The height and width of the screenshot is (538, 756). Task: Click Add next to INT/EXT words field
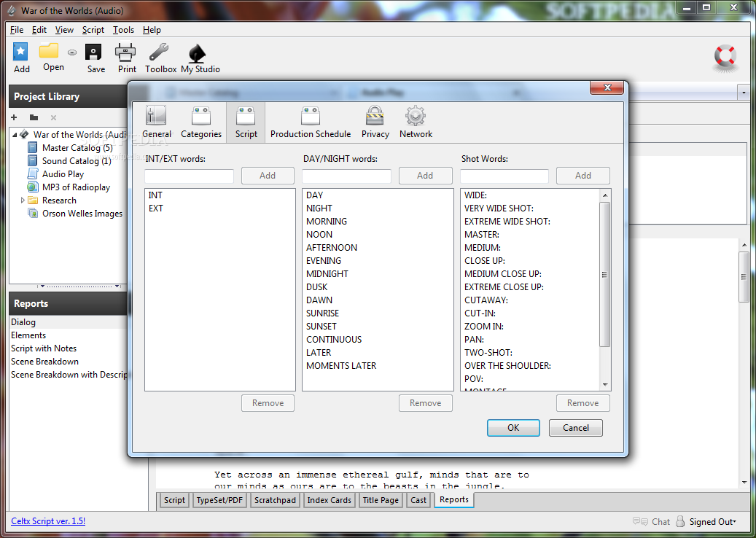coord(268,176)
